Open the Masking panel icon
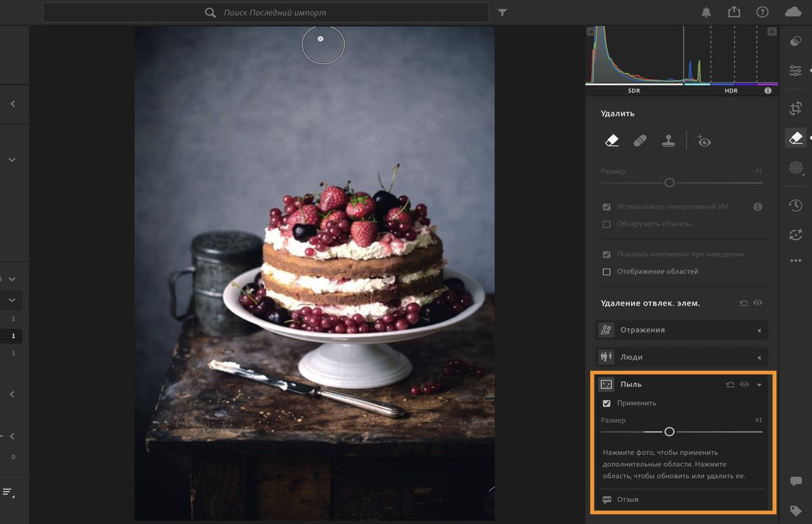 tap(796, 168)
